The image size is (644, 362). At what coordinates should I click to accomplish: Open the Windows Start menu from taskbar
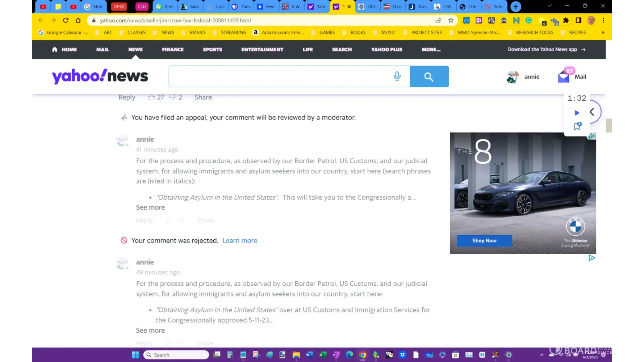tap(135, 355)
